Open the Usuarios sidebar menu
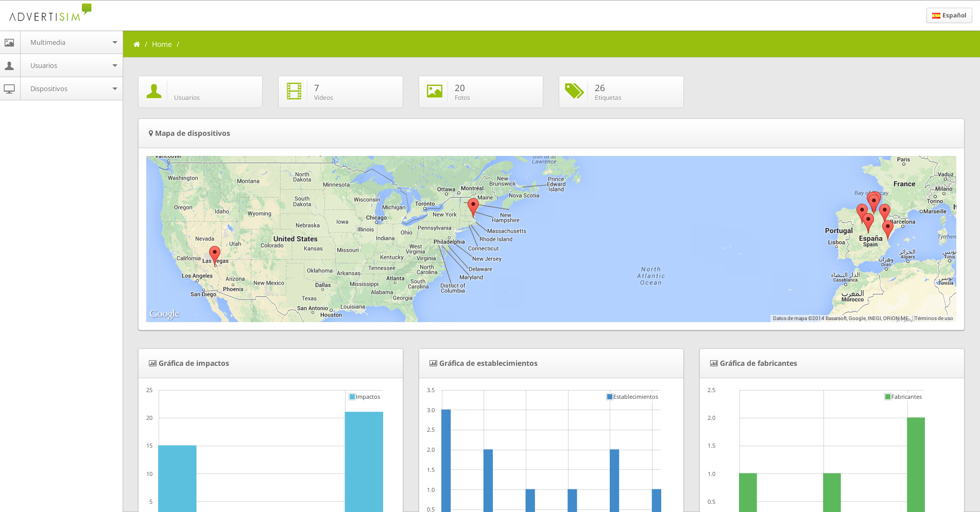Viewport: 980px width, 512px height. click(x=61, y=66)
